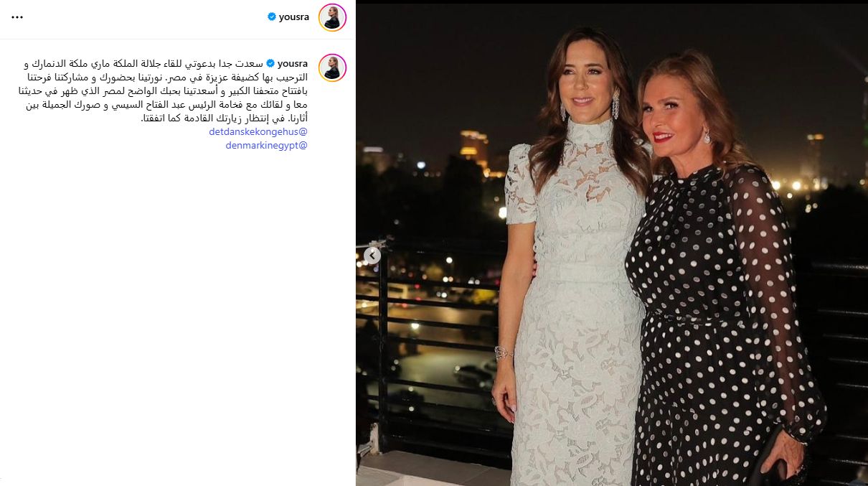Open the @denmarkinegypt mention
Viewport: 868px width, 486px height.
[x=266, y=145]
